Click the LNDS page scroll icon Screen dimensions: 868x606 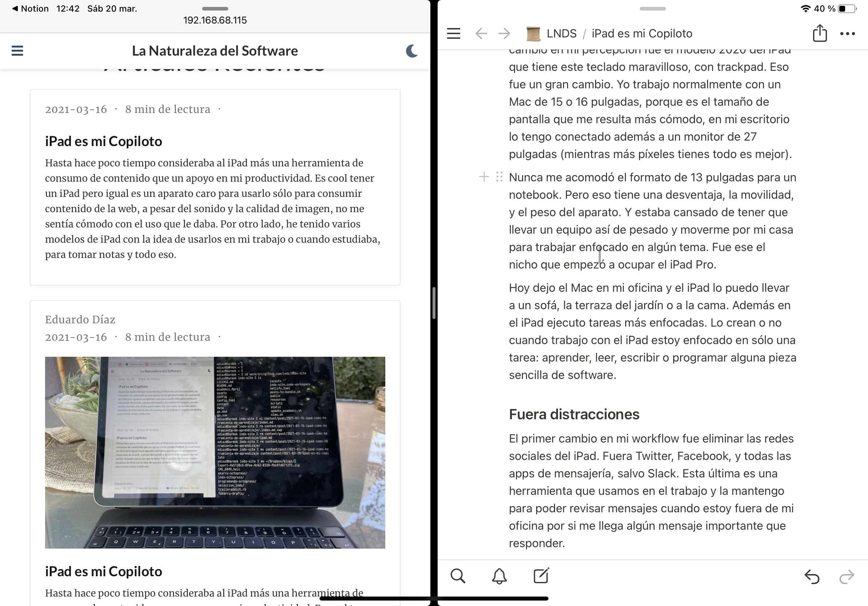tap(533, 34)
